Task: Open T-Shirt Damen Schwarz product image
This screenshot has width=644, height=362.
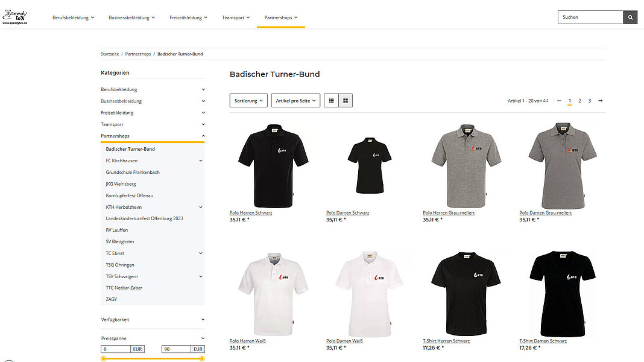Action: (x=563, y=294)
